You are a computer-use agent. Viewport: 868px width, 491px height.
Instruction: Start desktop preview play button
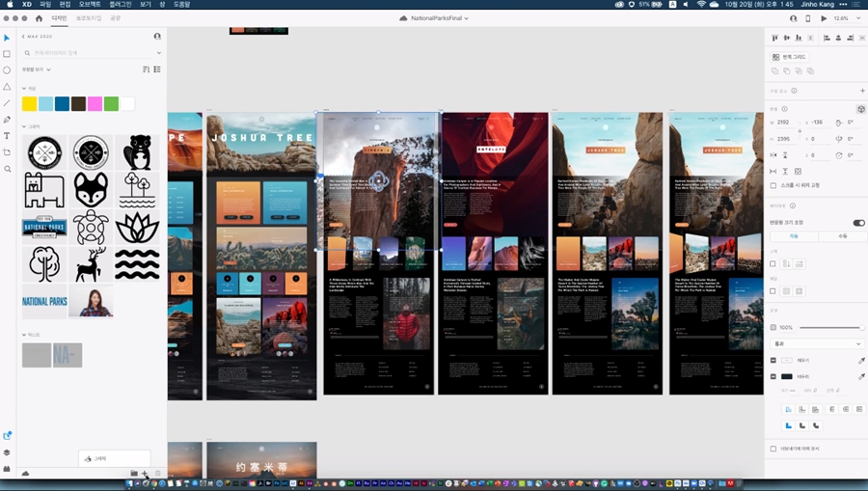coord(824,18)
